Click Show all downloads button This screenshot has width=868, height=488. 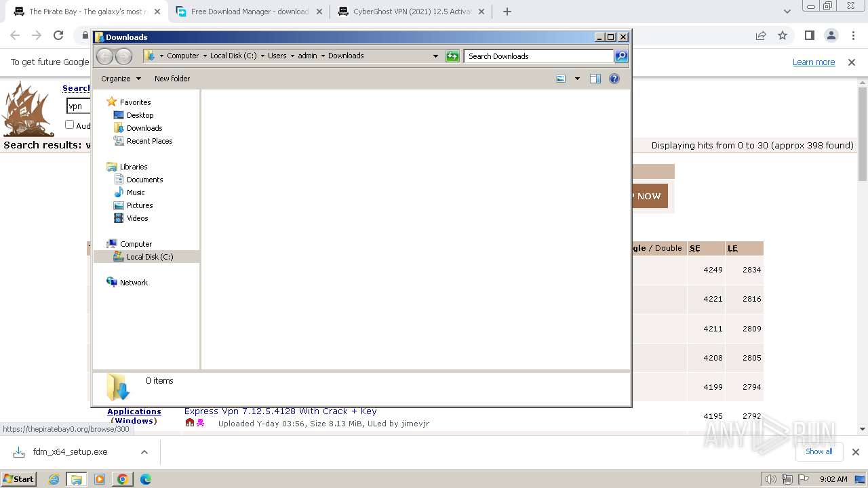point(818,451)
